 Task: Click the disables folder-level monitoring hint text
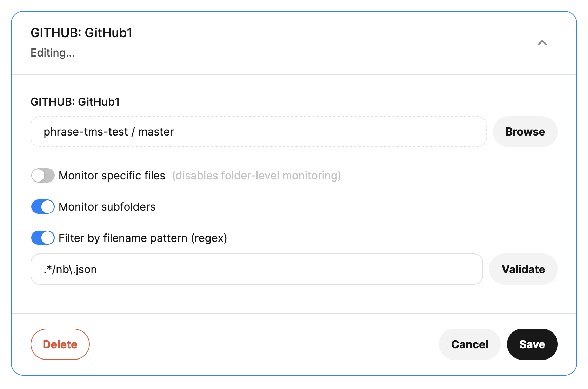256,176
